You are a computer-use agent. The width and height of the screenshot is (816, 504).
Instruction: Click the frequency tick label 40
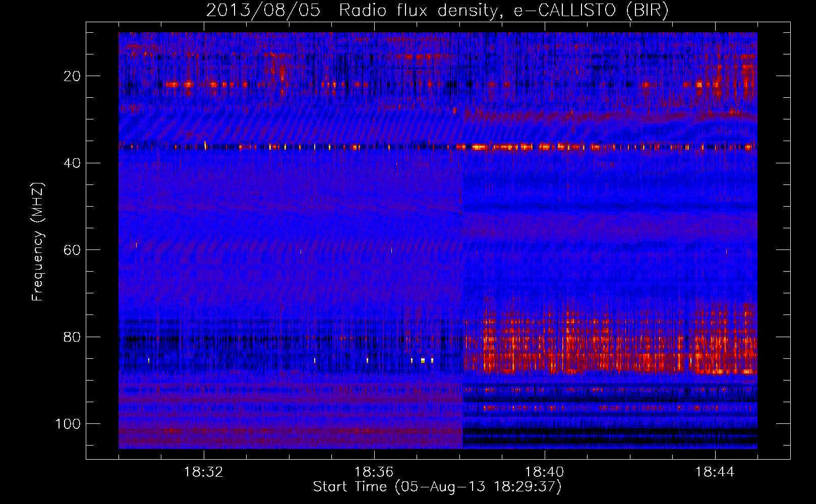72,163
